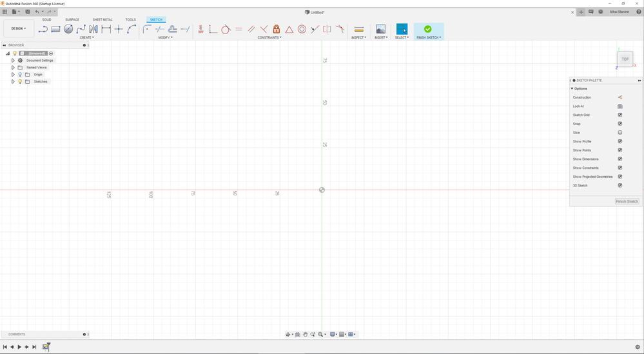Open the INSERT dropdown menu

point(381,37)
